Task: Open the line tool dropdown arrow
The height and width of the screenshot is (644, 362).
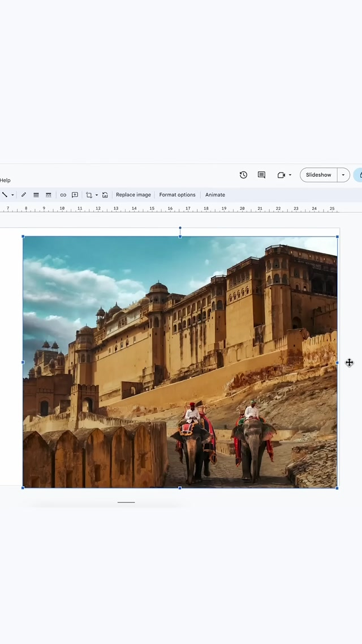Action: click(x=12, y=195)
